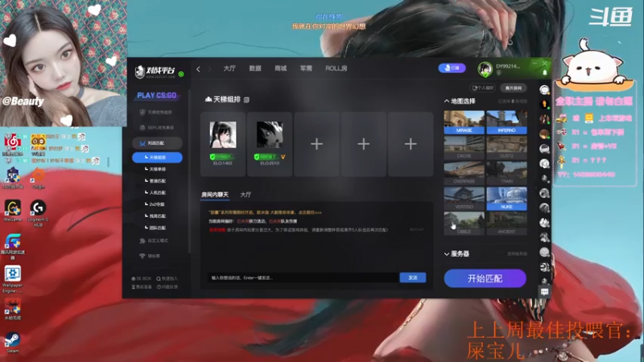Open the 商城 tab
Screen dimensions: 644x362
[x=280, y=68]
